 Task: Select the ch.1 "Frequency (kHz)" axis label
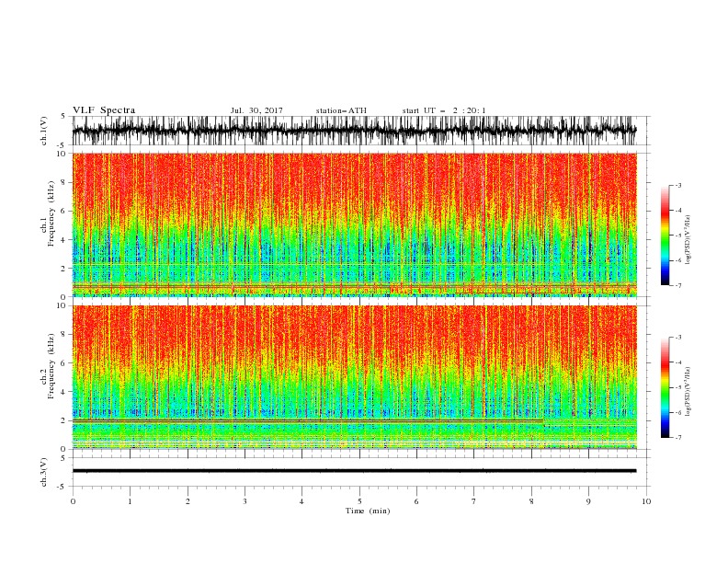51,213
